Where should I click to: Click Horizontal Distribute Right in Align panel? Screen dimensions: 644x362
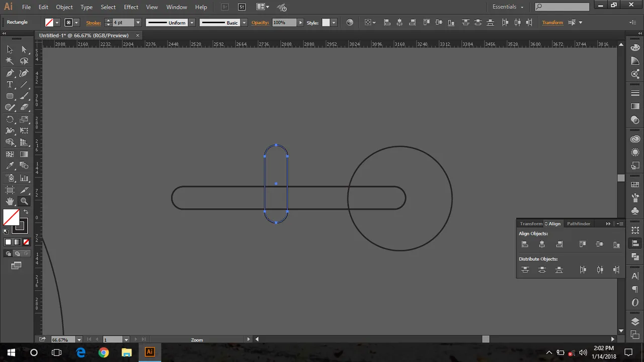tap(616, 270)
